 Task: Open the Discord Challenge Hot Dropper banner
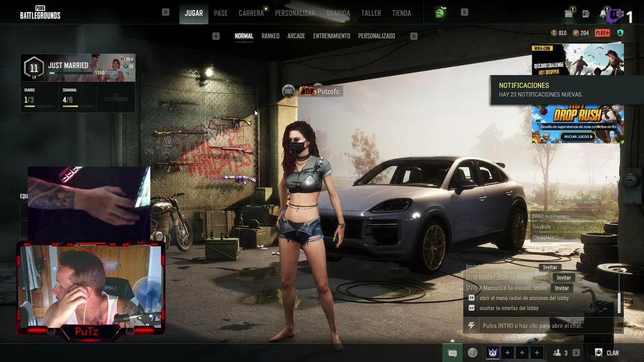click(x=578, y=59)
